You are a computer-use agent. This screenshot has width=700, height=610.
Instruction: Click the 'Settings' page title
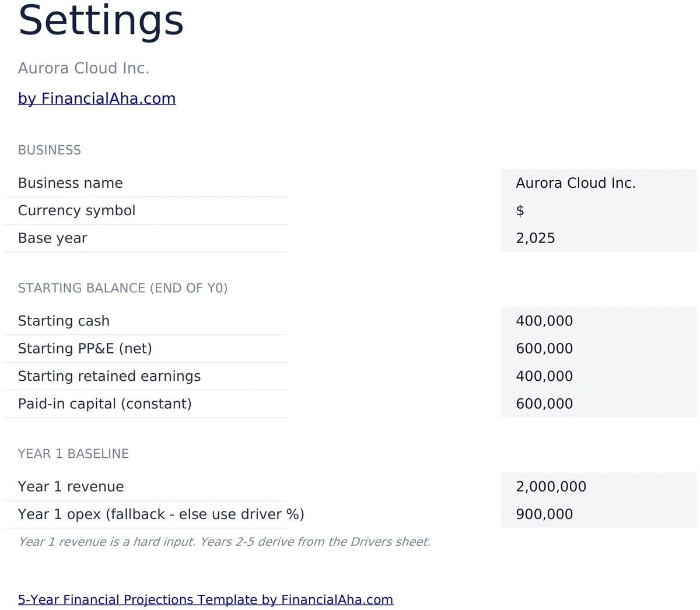(x=101, y=21)
